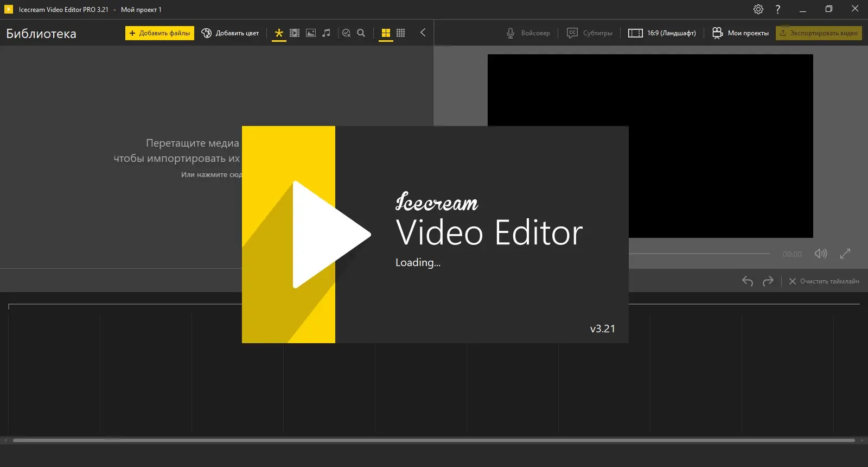Click the timeline horizontal scrollbar
Viewport: 868px width, 467px height.
(x=434, y=440)
